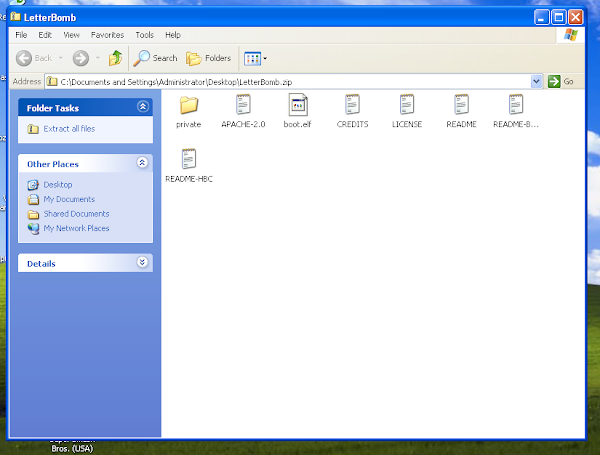Collapse the Folder Tasks panel
This screenshot has width=600, height=455.
tap(143, 107)
